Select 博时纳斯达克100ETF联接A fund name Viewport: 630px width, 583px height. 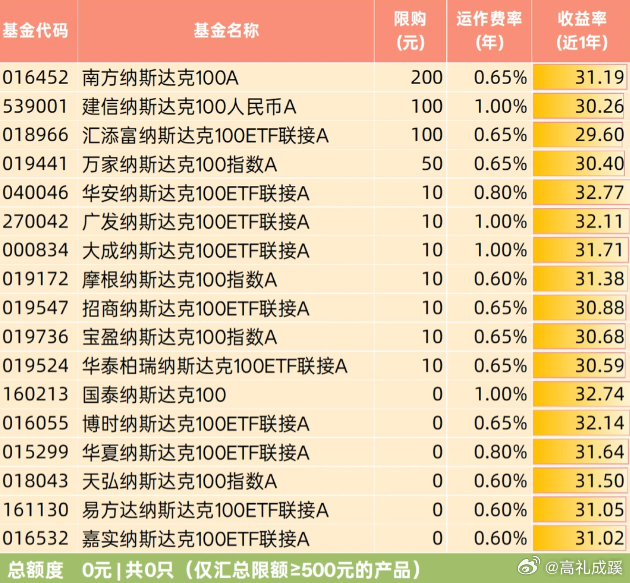pyautogui.click(x=196, y=424)
